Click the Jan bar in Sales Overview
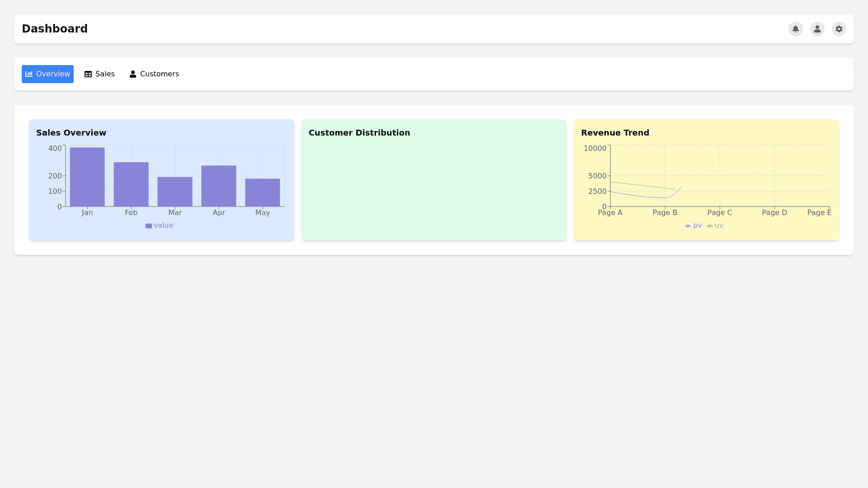This screenshot has height=488, width=868. point(87,177)
